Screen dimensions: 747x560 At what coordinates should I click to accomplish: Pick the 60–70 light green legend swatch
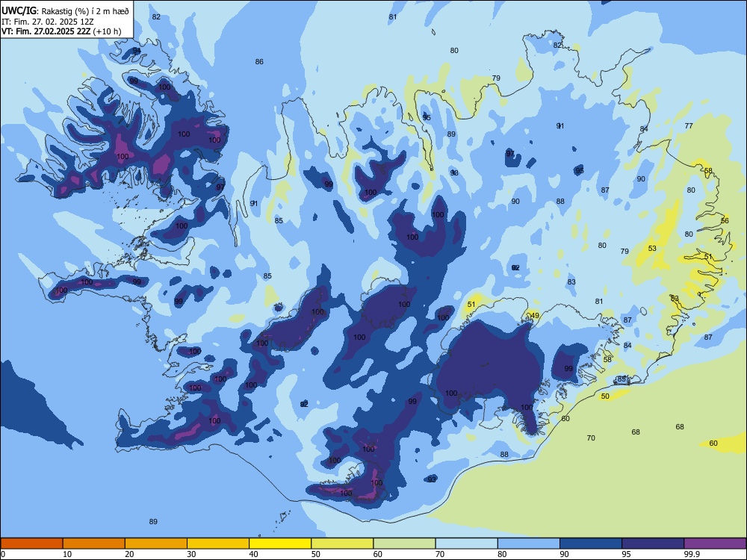(x=404, y=544)
